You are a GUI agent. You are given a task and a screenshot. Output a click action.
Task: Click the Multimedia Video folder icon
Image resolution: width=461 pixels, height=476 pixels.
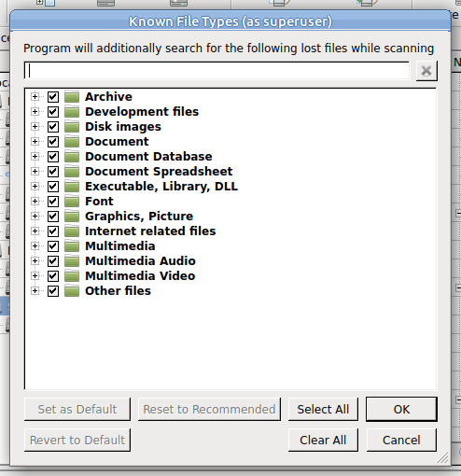click(x=72, y=276)
